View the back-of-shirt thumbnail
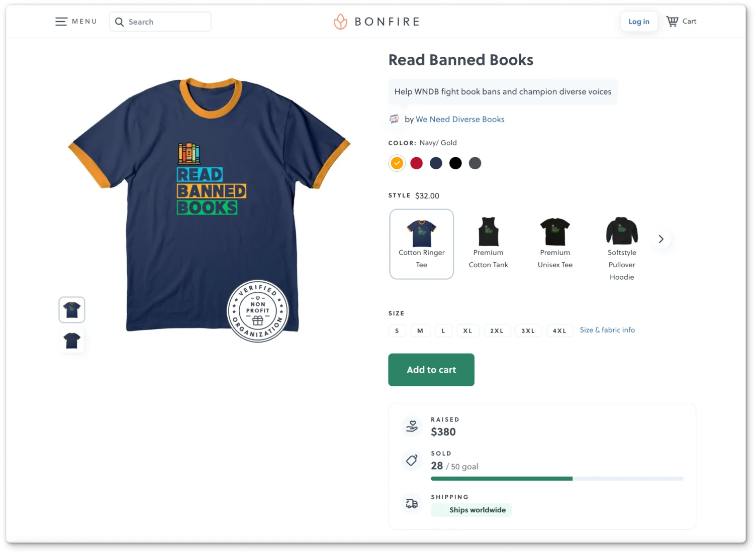This screenshot has width=756, height=554. 72,341
